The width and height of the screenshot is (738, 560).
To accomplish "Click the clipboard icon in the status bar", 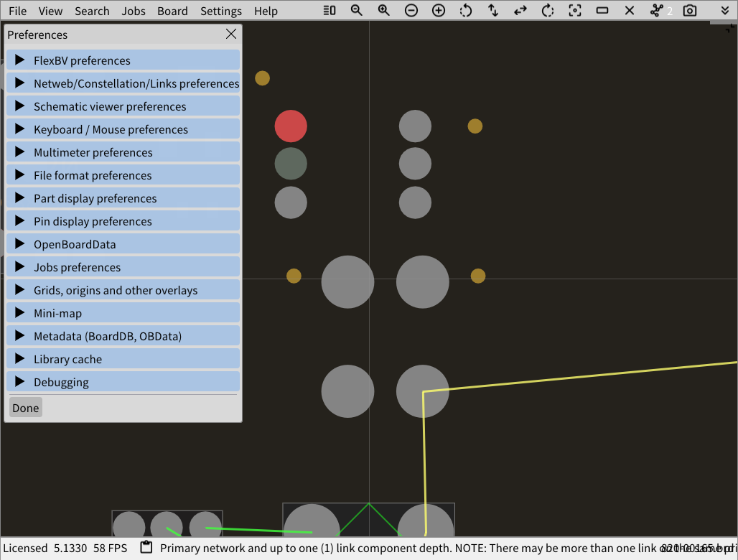I will pos(146,547).
